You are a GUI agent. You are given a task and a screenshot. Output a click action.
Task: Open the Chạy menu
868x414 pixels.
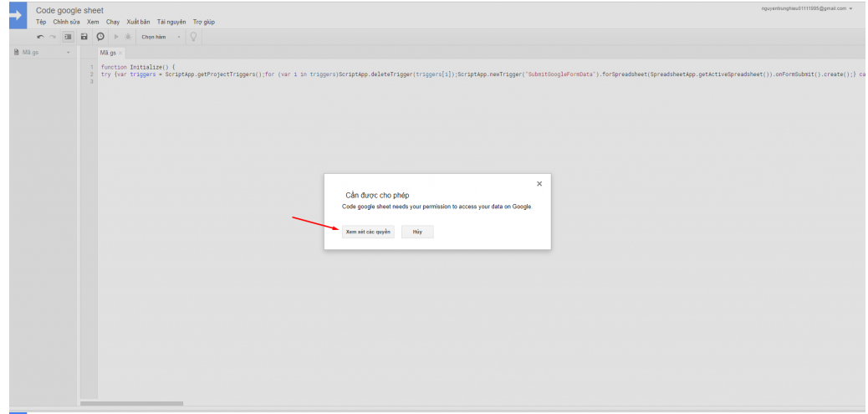coord(113,22)
